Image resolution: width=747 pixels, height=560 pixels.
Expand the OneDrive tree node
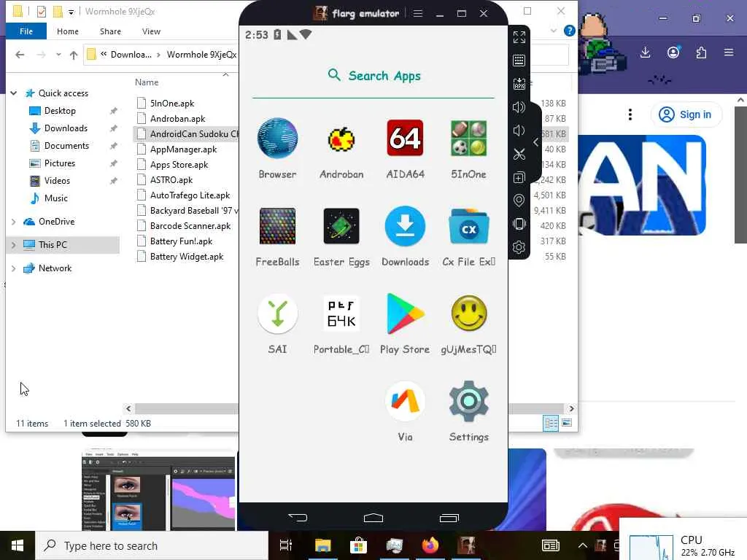(x=14, y=222)
